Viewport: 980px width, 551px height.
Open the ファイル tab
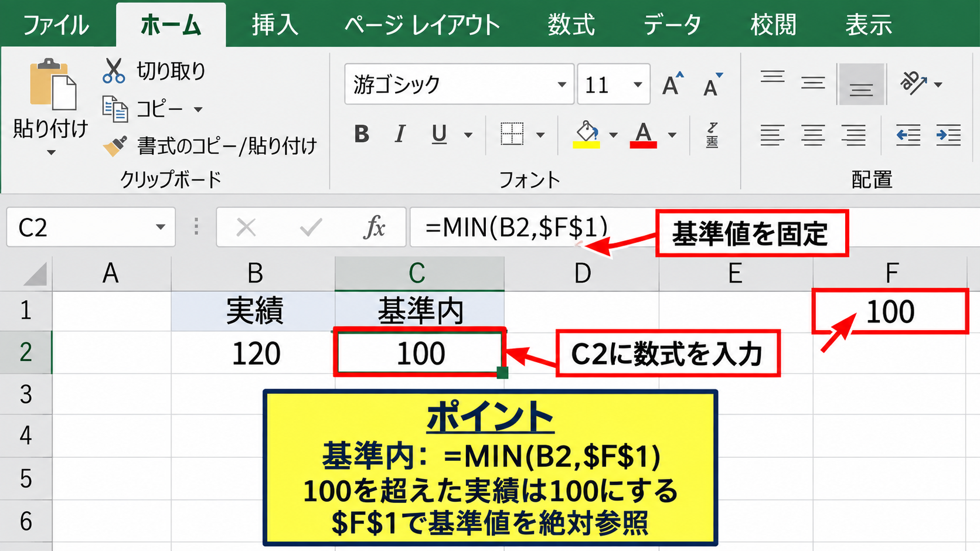pyautogui.click(x=55, y=25)
